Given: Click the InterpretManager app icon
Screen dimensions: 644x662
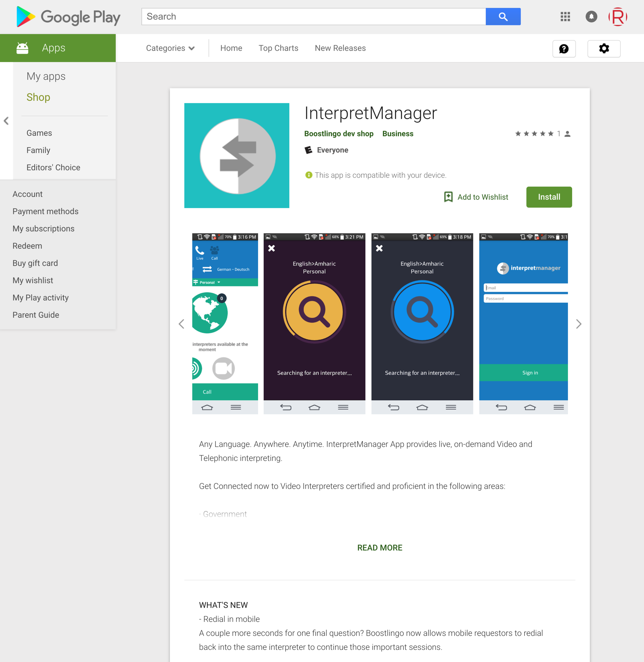Looking at the screenshot, I should [236, 156].
